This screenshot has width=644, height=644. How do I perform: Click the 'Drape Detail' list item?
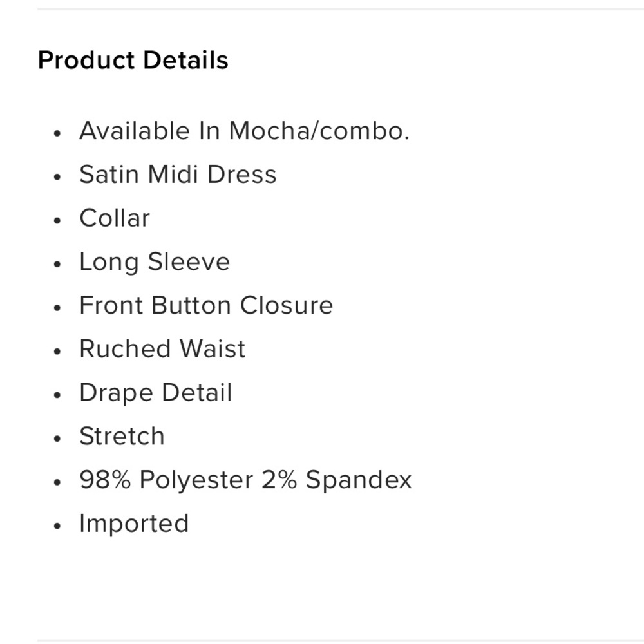[x=156, y=393]
